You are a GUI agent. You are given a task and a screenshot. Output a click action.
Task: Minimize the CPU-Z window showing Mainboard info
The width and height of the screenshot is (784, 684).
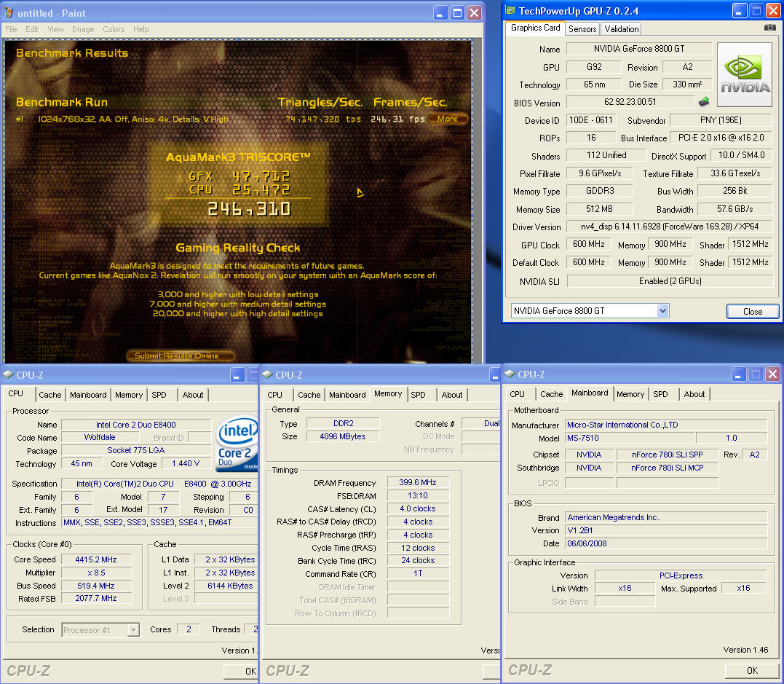[x=739, y=374]
